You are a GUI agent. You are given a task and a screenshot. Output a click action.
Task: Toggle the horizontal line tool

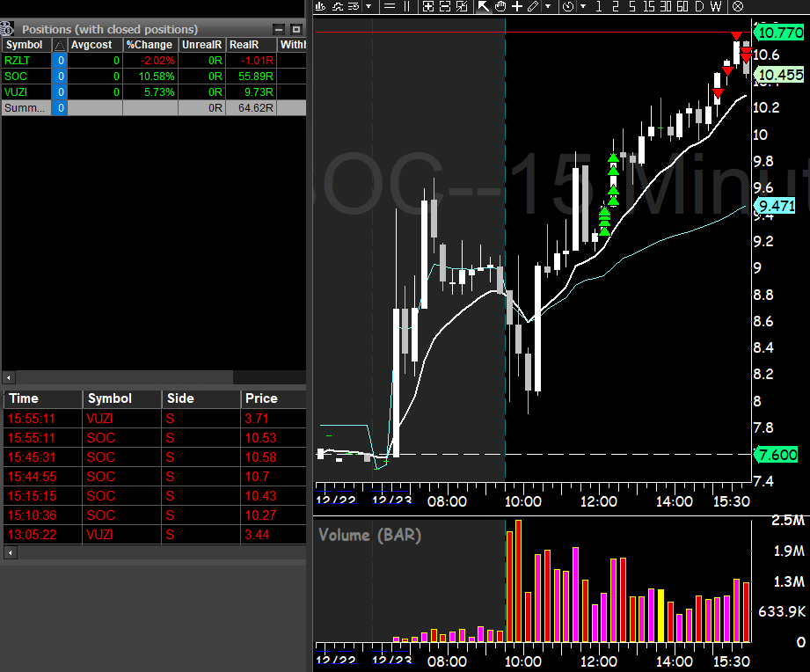point(388,7)
